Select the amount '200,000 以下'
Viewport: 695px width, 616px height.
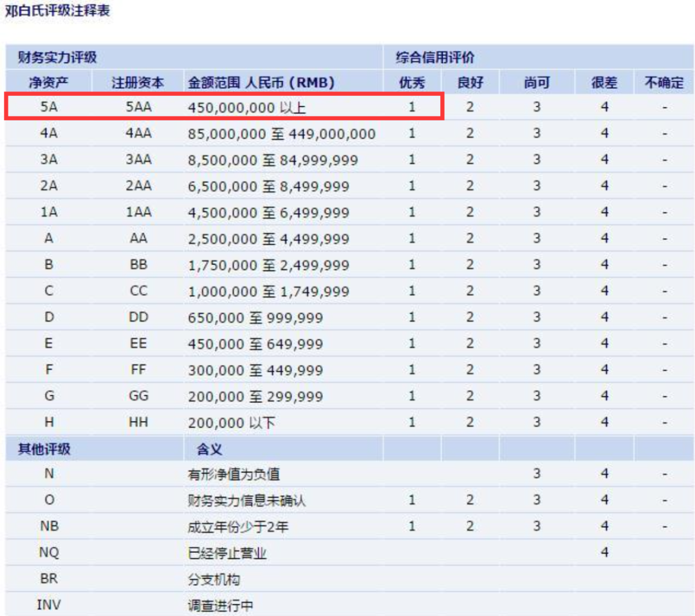click(x=232, y=423)
